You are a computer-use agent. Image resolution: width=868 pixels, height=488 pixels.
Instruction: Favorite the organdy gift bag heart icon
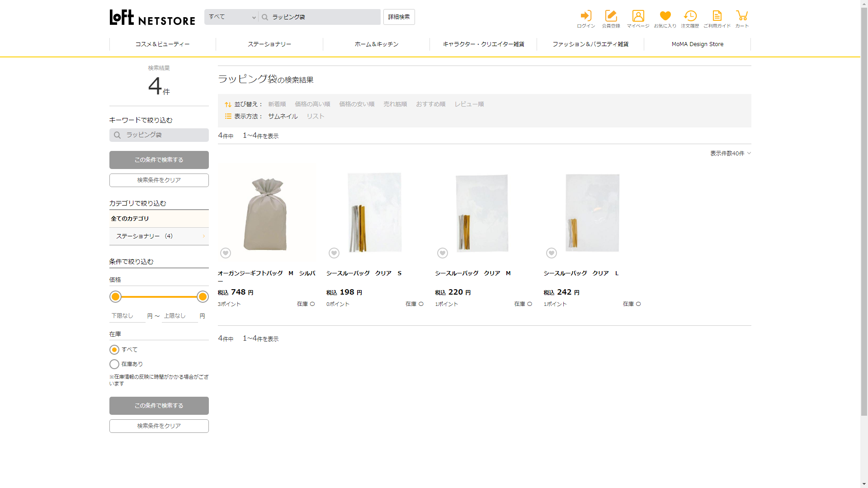pos(226,253)
